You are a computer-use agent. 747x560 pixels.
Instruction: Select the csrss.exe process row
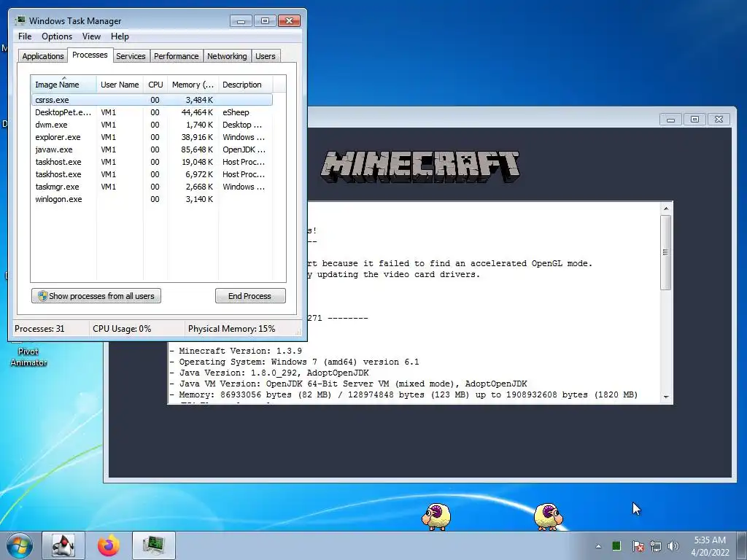click(152, 100)
